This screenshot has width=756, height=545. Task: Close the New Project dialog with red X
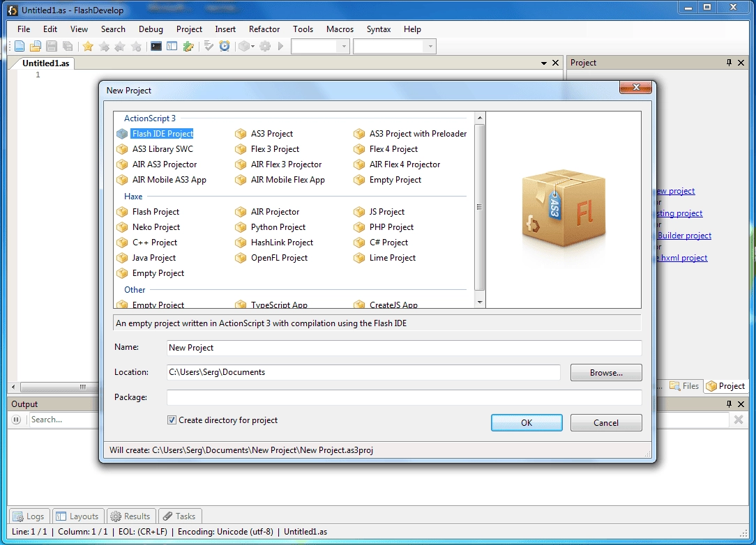tap(635, 87)
